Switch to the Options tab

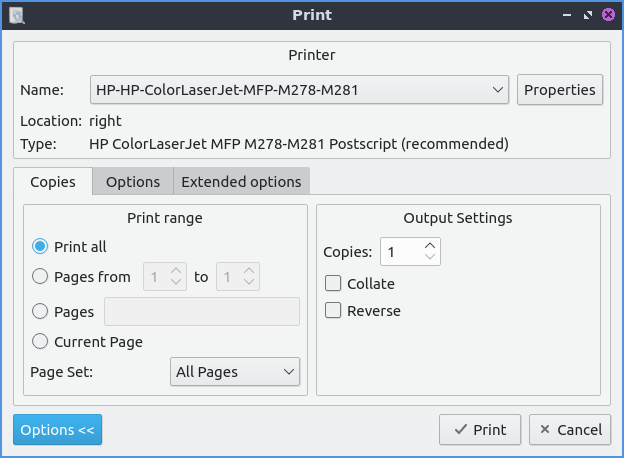[133, 182]
